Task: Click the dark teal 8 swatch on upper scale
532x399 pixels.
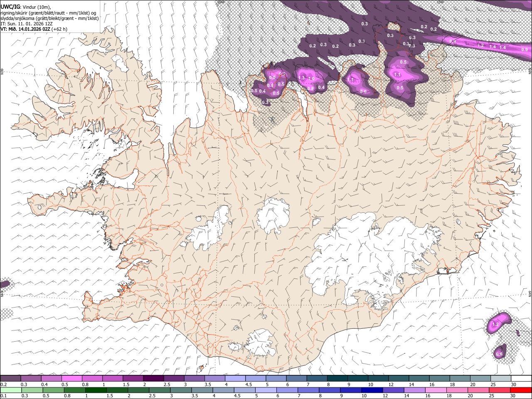Action: pyautogui.click(x=337, y=379)
